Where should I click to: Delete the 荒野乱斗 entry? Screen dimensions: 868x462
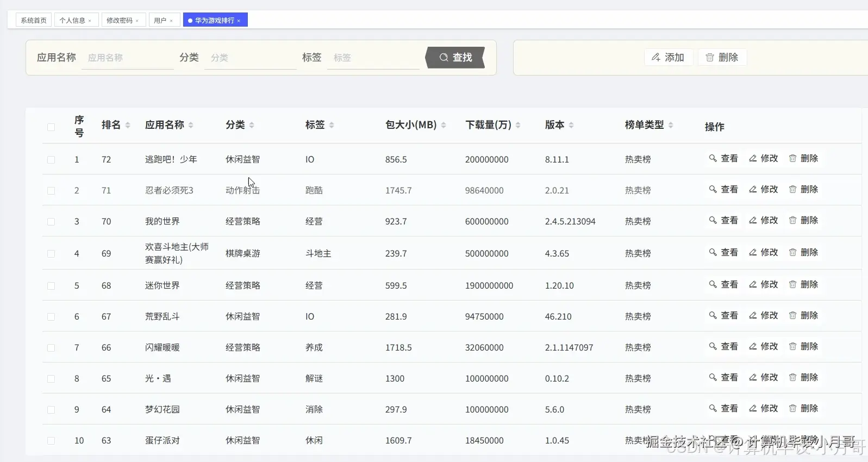click(x=803, y=315)
